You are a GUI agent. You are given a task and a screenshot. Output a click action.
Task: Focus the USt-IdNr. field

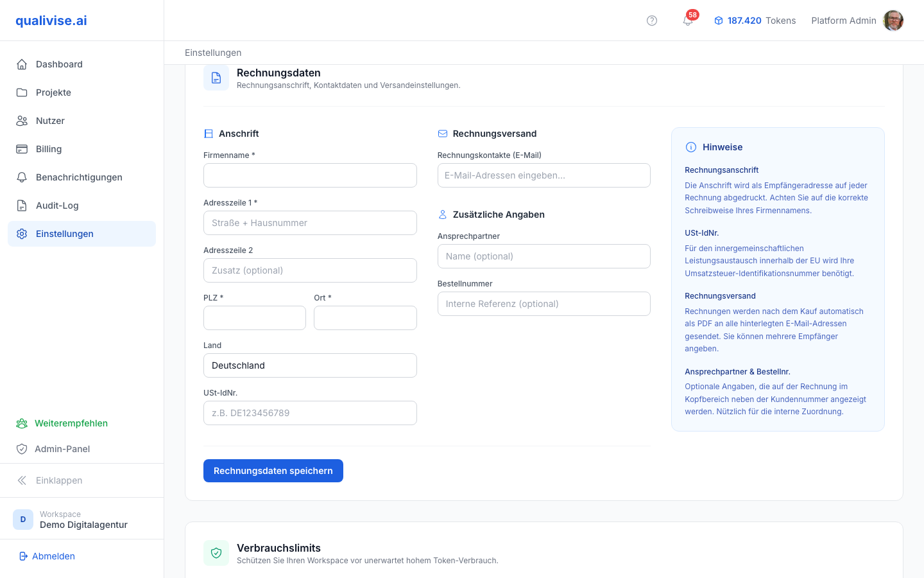[x=310, y=413]
